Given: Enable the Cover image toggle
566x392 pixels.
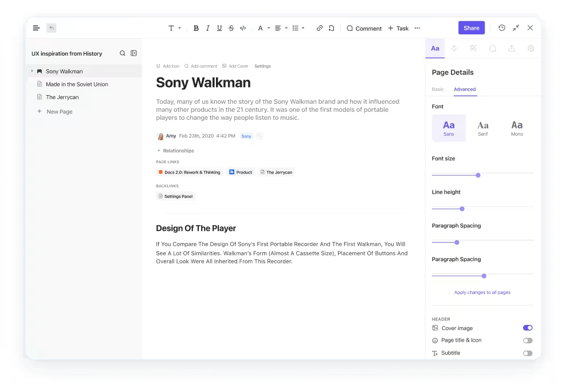Looking at the screenshot, I should coord(528,328).
